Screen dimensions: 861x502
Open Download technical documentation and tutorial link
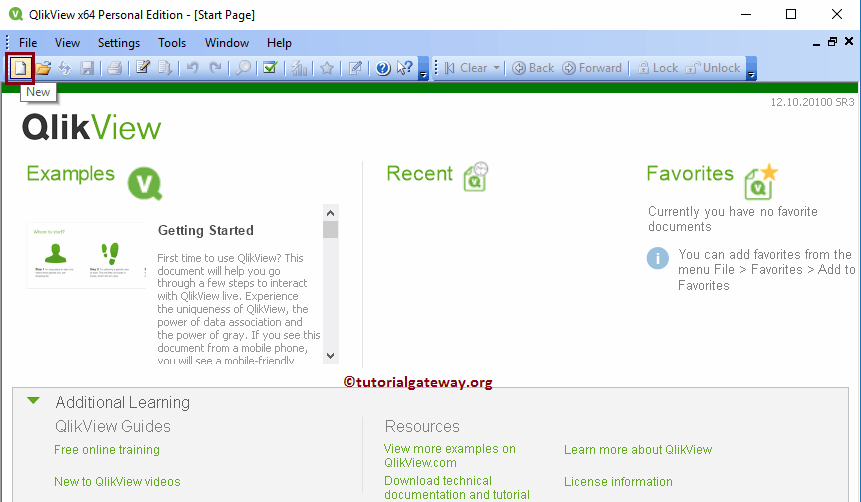tap(457, 488)
